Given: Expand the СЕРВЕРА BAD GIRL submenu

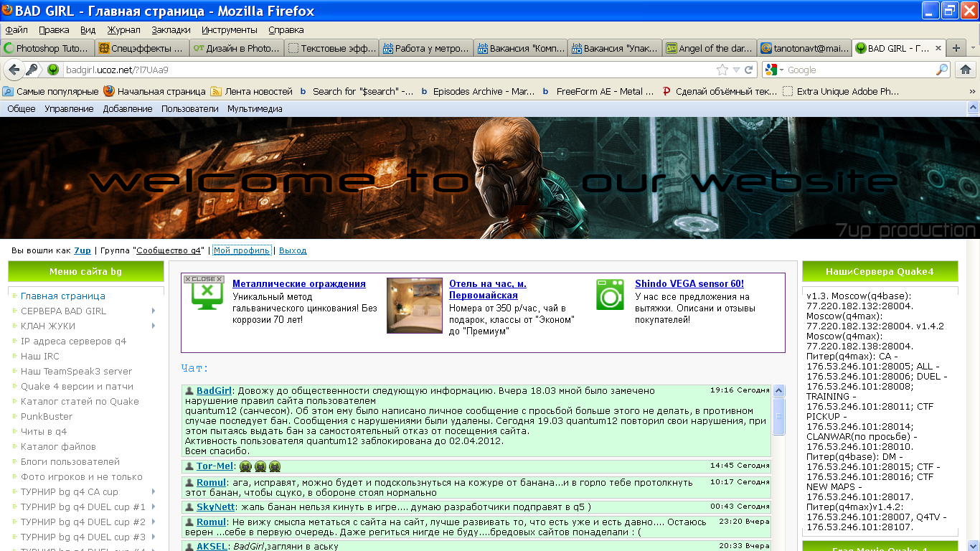Looking at the screenshot, I should tap(154, 311).
